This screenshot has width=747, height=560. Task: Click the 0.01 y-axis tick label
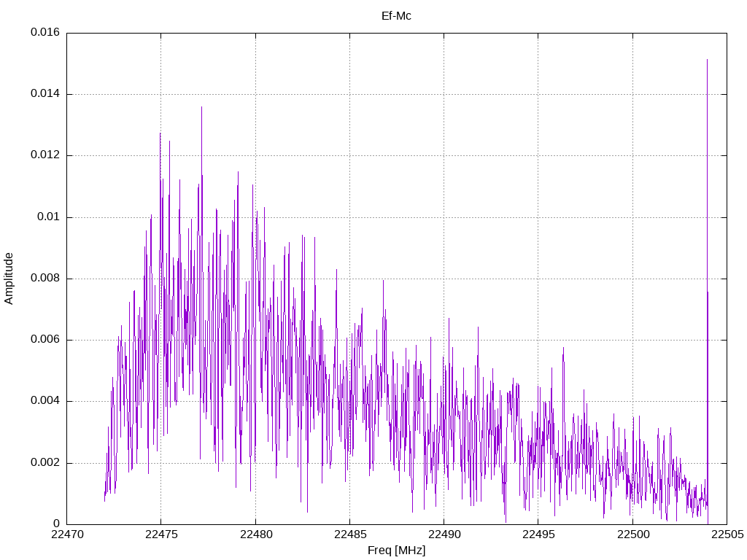[x=49, y=217]
